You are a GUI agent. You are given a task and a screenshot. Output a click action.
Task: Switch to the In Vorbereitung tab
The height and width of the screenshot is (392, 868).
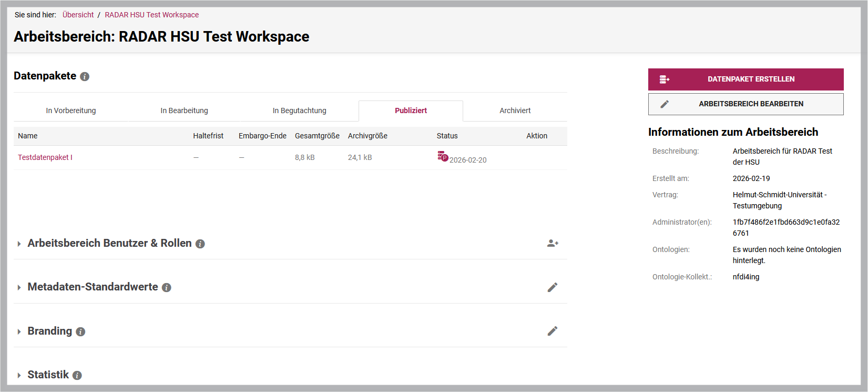click(71, 110)
